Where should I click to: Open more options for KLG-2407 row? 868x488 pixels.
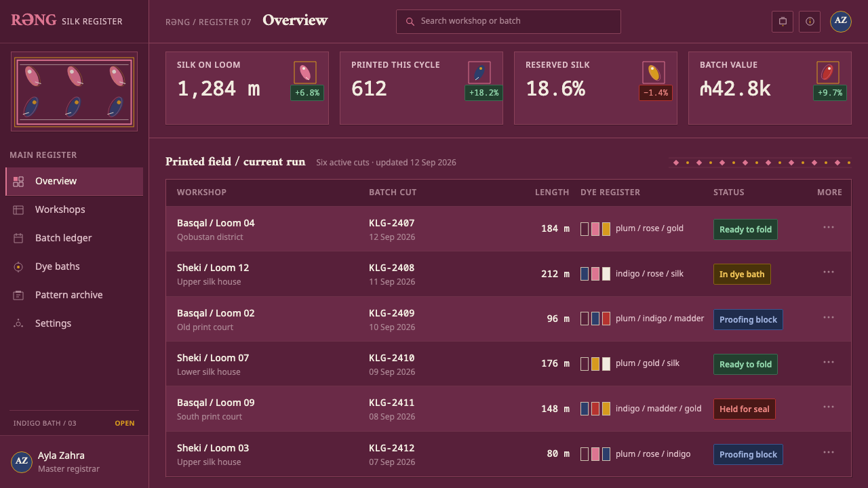[x=829, y=227]
